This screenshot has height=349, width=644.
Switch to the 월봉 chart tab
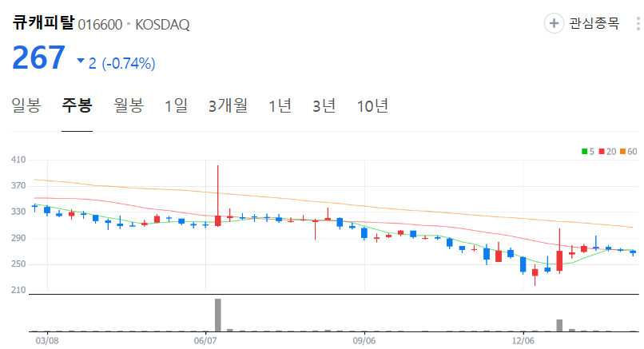click(x=129, y=105)
